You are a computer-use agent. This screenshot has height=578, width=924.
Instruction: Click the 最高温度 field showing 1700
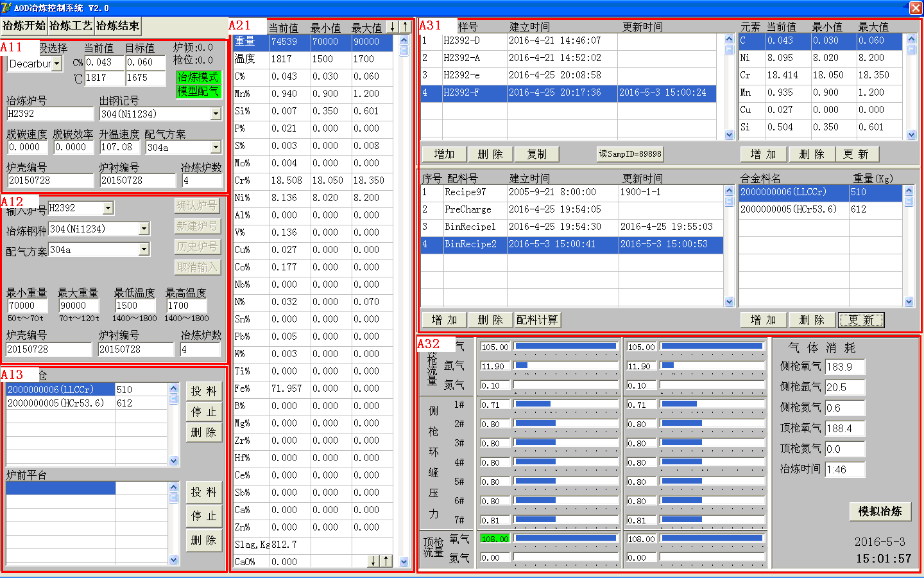tap(186, 306)
